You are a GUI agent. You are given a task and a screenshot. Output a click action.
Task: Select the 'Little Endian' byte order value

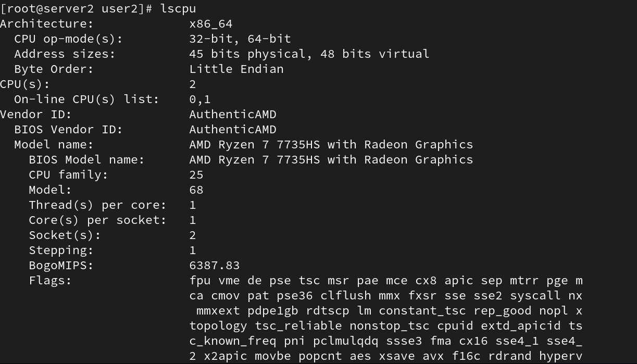(x=236, y=69)
